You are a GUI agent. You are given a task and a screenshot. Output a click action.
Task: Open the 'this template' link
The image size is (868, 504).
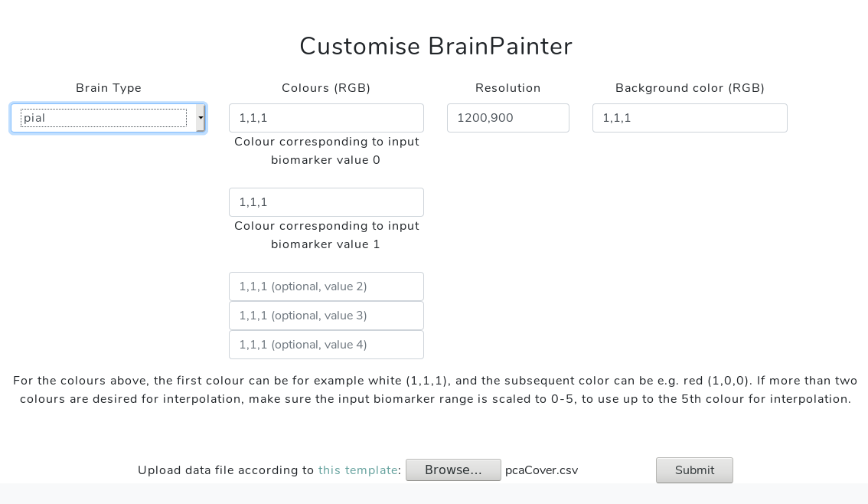click(357, 470)
